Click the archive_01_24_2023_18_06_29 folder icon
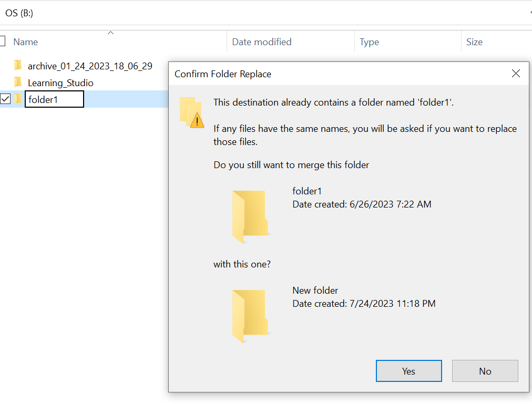The height and width of the screenshot is (404, 532). [18, 66]
